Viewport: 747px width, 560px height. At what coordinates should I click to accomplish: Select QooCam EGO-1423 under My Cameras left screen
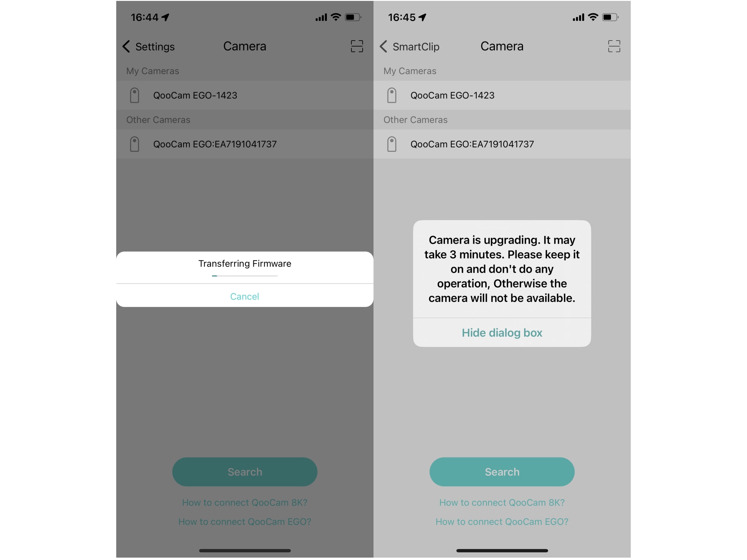click(x=245, y=95)
